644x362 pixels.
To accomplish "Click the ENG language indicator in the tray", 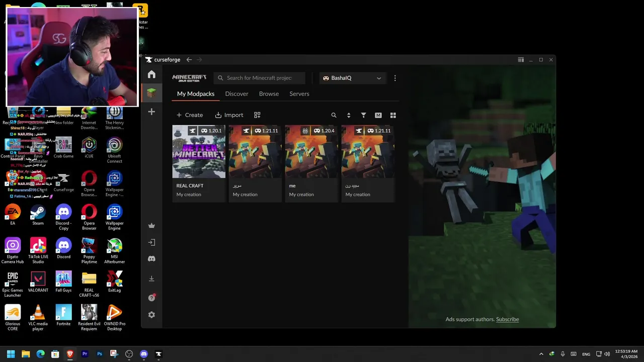I will click(x=586, y=354).
